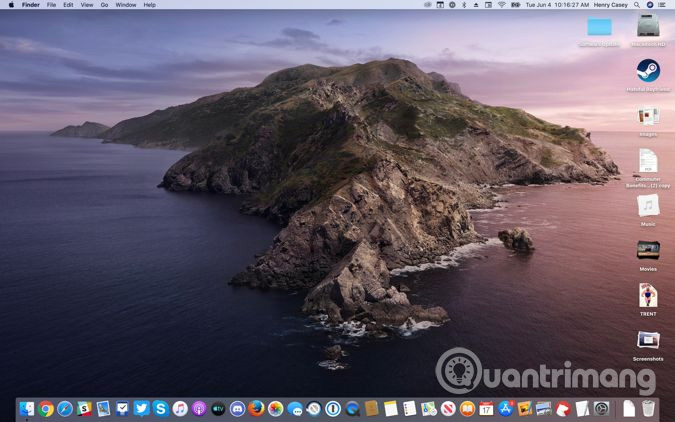This screenshot has width=675, height=422.
Task: Expand the Images stack on desktop
Action: [x=648, y=116]
